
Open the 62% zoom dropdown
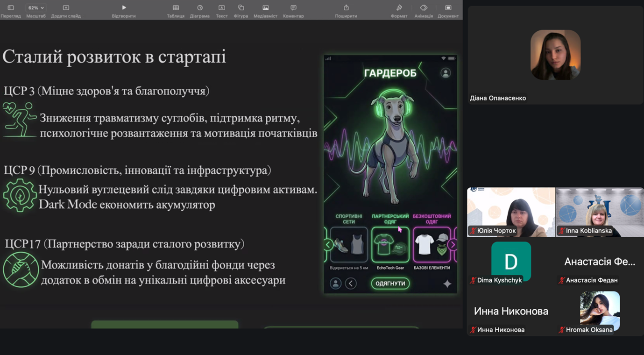[x=36, y=8]
